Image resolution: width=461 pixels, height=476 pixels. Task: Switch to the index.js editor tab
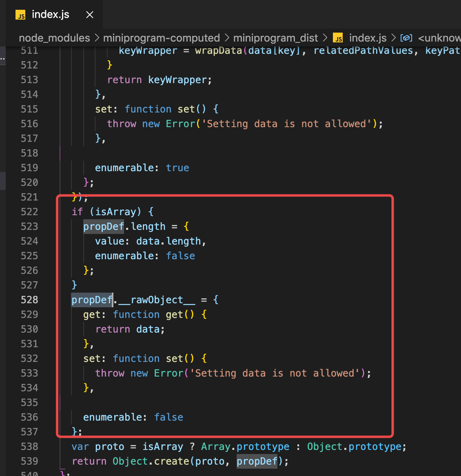[51, 15]
